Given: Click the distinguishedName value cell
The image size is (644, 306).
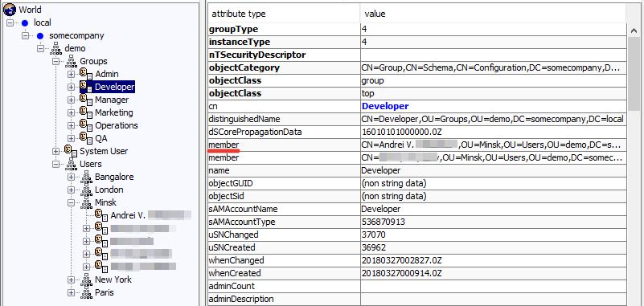Looking at the screenshot, I should pos(494,119).
